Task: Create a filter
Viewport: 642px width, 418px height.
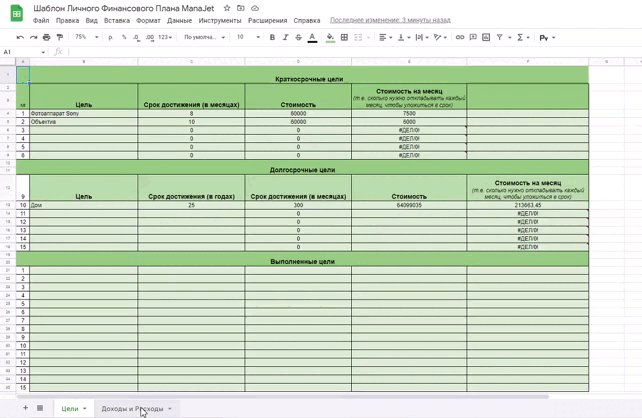Action: tap(500, 37)
